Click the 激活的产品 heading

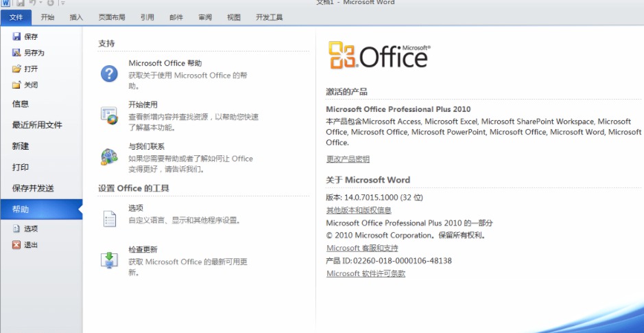click(x=346, y=92)
